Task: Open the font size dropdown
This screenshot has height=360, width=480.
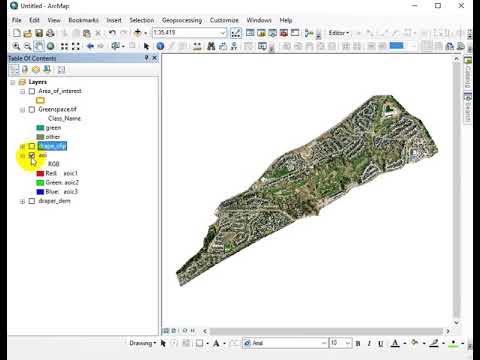Action: (x=348, y=343)
